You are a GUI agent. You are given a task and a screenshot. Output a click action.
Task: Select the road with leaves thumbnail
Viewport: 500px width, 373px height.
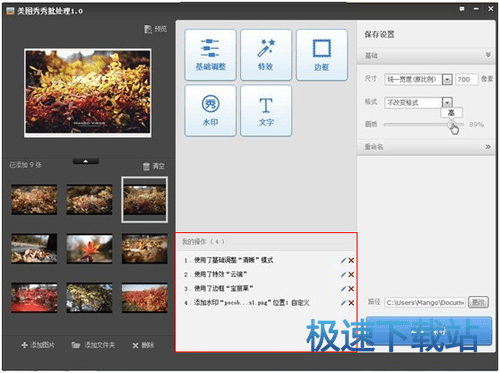point(34,249)
